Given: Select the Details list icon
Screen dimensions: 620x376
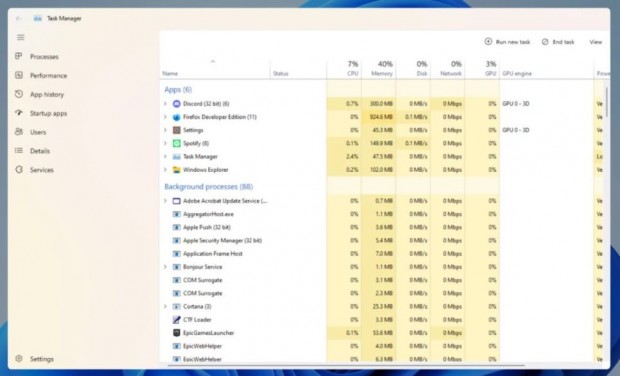Looking at the screenshot, I should click(19, 151).
